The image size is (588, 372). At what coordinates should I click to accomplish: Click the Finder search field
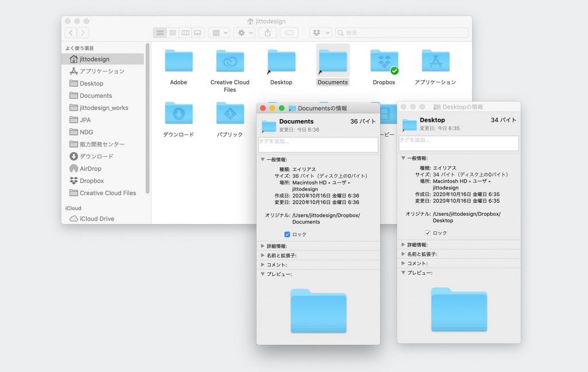(x=401, y=33)
